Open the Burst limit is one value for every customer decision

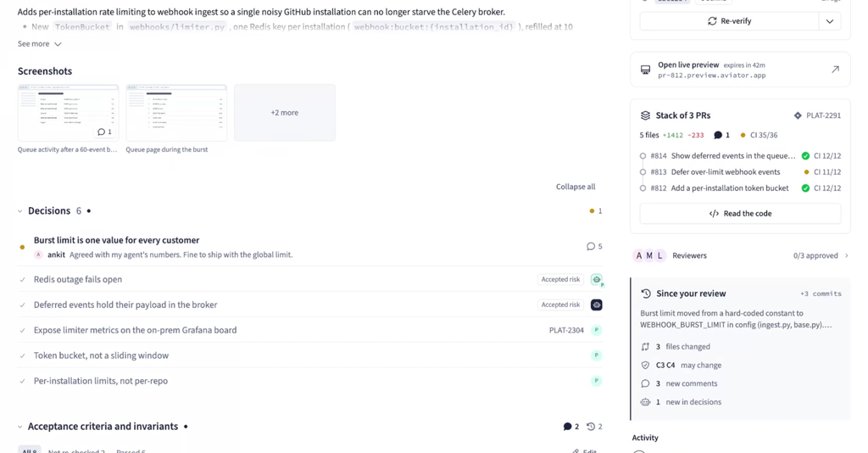point(116,240)
